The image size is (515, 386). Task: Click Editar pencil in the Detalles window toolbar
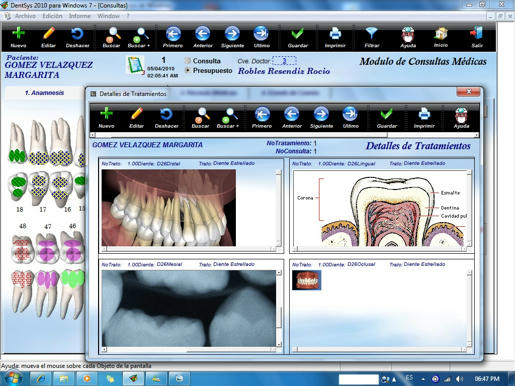[137, 118]
